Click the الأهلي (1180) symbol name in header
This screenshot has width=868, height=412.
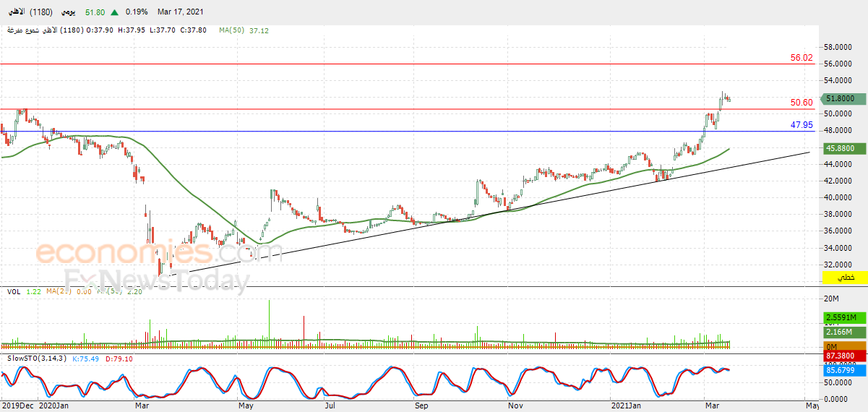point(30,12)
